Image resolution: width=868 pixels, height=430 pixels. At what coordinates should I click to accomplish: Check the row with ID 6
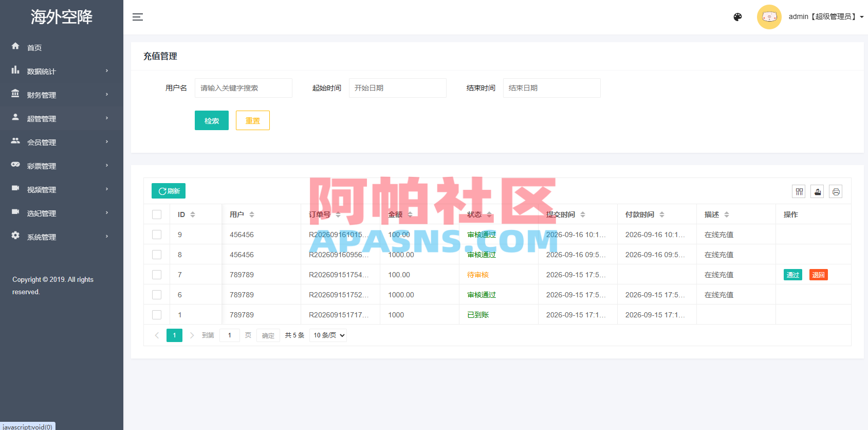click(x=157, y=295)
